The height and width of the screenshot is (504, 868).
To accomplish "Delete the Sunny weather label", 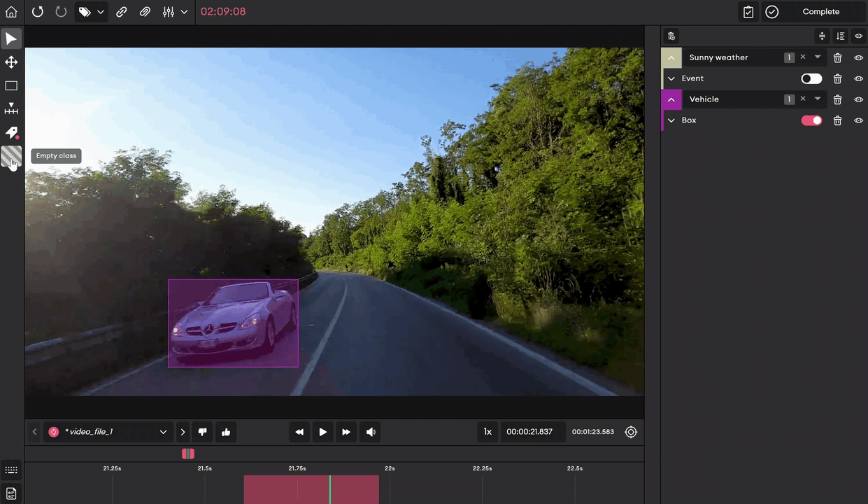I will (x=838, y=58).
